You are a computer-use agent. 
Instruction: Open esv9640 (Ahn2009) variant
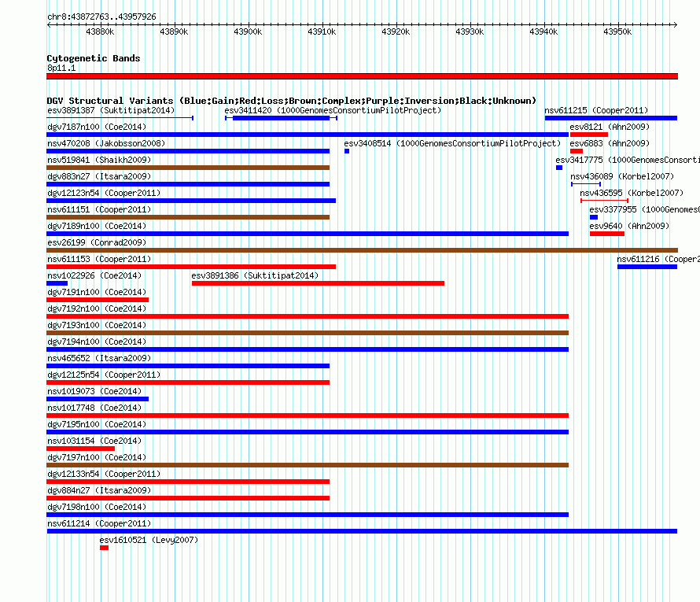coord(629,226)
